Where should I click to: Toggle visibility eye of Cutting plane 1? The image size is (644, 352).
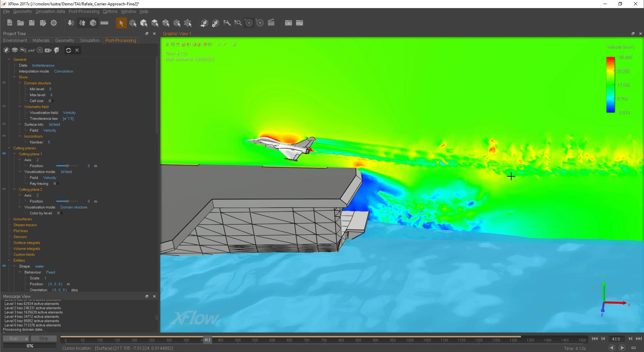4,153
